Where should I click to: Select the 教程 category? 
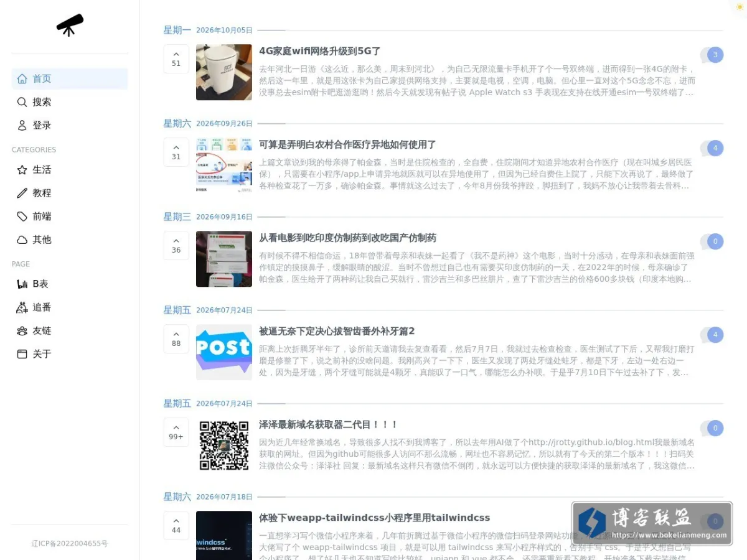coord(70,193)
